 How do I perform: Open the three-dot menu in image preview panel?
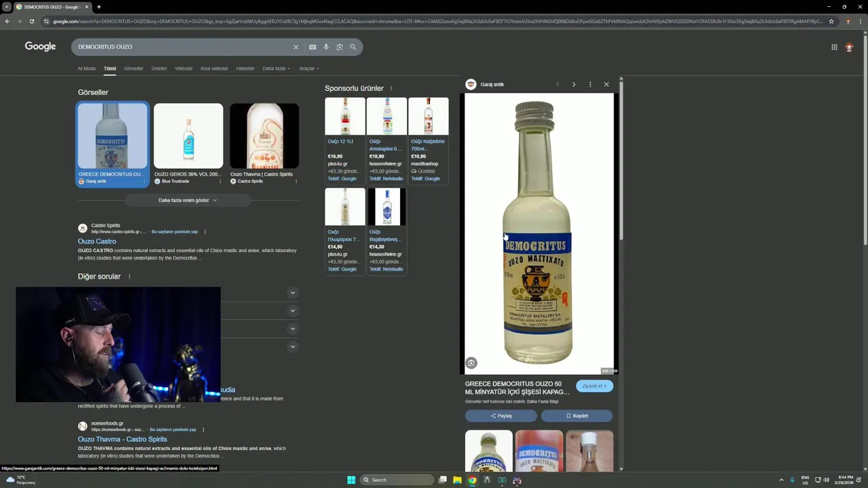tap(590, 85)
